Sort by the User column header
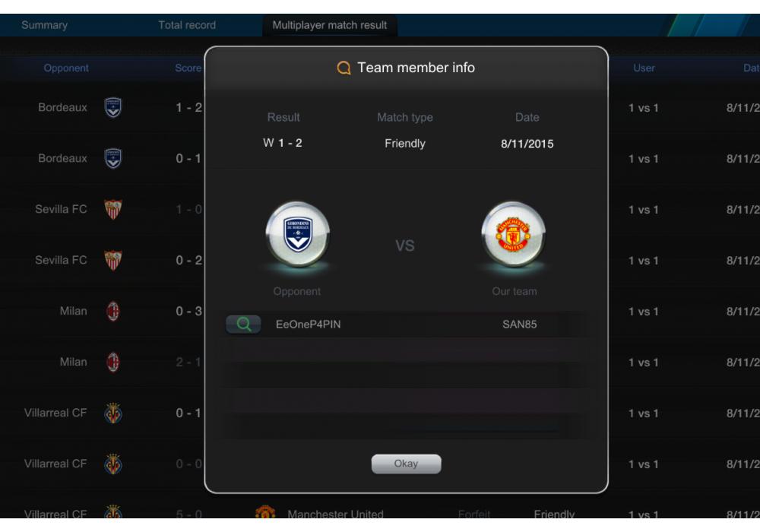Screen dimensions: 760x532 (644, 68)
